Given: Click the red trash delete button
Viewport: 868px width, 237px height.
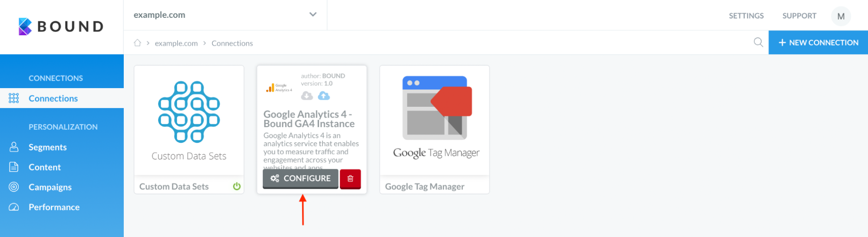Looking at the screenshot, I should tap(350, 178).
